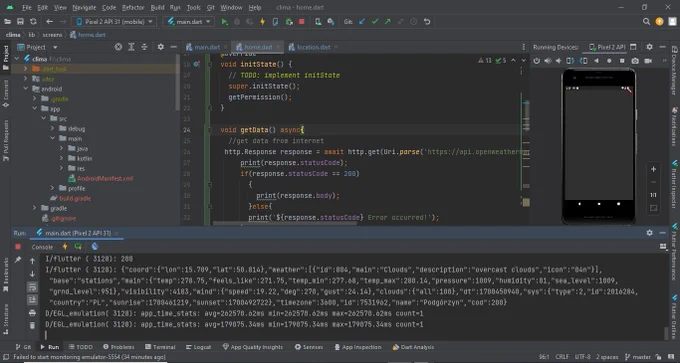Toggle the Structure tool window side tab

click(x=6, y=318)
